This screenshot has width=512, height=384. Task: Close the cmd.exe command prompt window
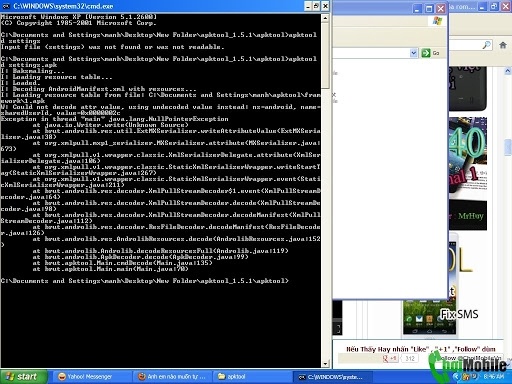click(325, 6)
